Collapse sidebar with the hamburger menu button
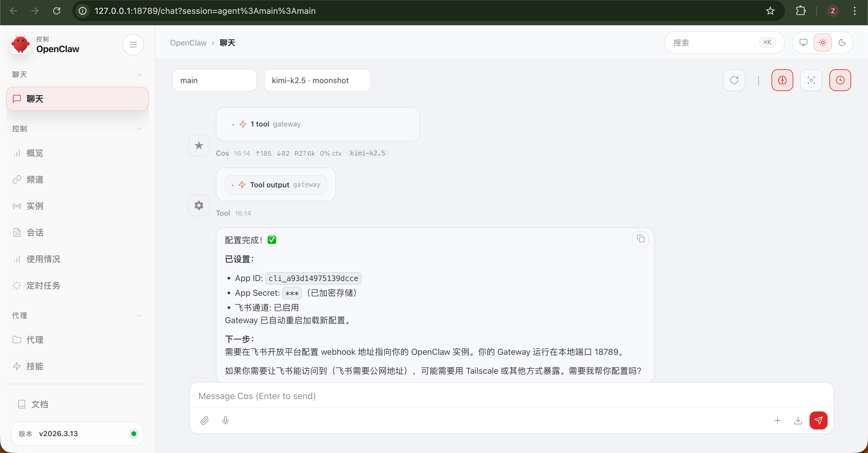The image size is (868, 453). [x=133, y=45]
